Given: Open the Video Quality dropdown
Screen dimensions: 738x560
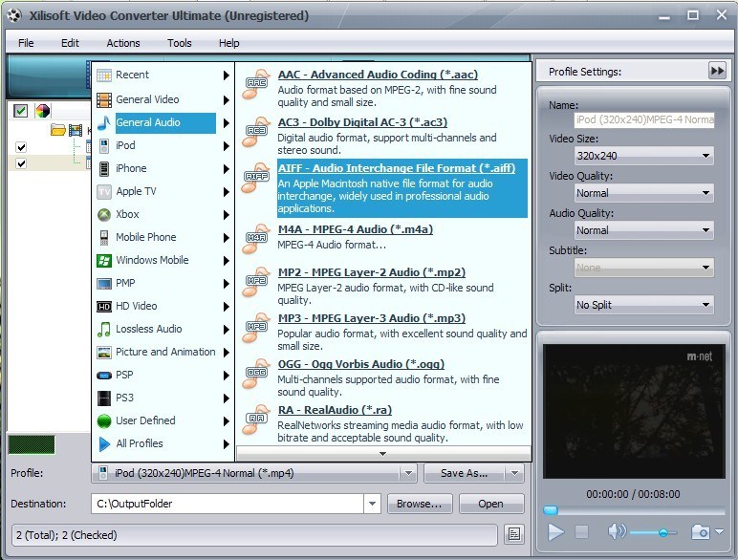Looking at the screenshot, I should coord(644,193).
